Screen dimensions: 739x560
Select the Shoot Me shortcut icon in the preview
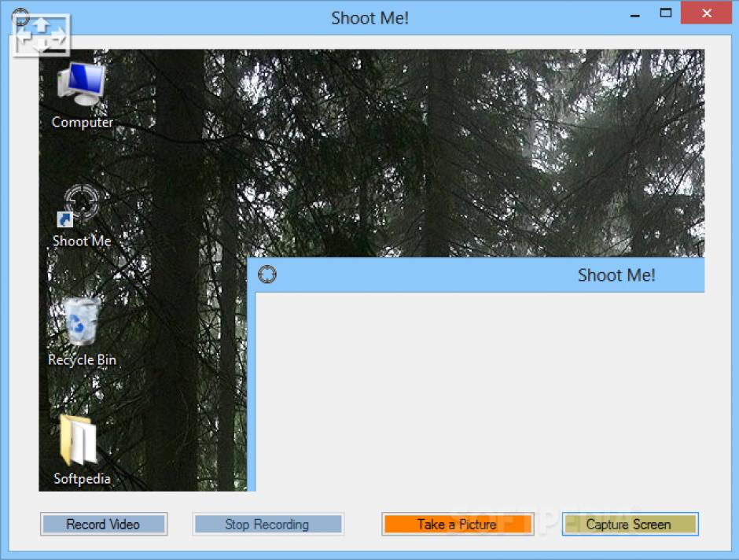(x=79, y=205)
